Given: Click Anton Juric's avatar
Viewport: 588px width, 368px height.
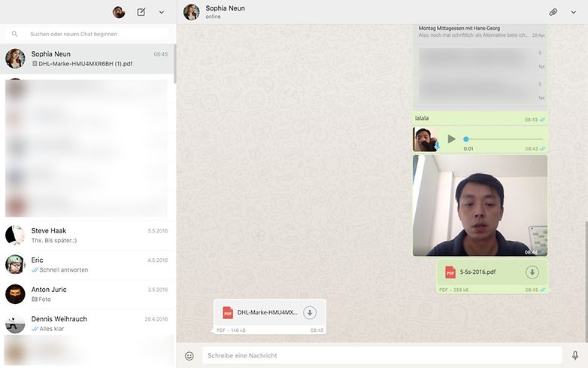Looking at the screenshot, I should click(15, 294).
